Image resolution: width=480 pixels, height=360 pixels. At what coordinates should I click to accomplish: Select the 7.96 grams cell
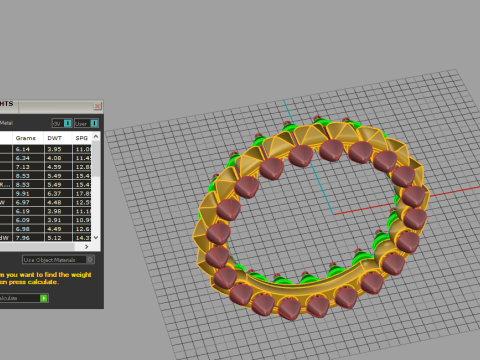(28, 238)
